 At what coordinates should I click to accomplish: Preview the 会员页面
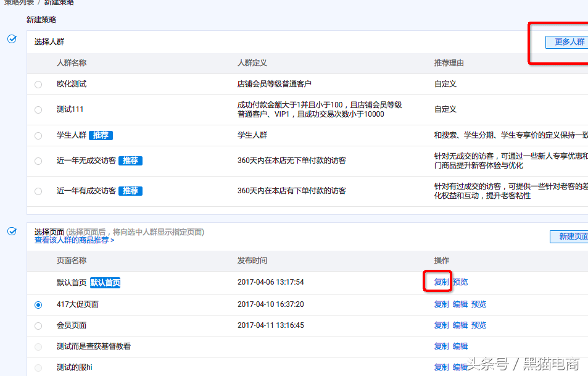point(479,325)
